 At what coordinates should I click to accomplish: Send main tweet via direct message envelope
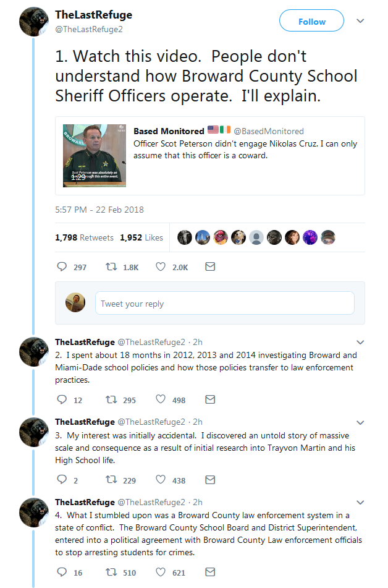click(210, 267)
